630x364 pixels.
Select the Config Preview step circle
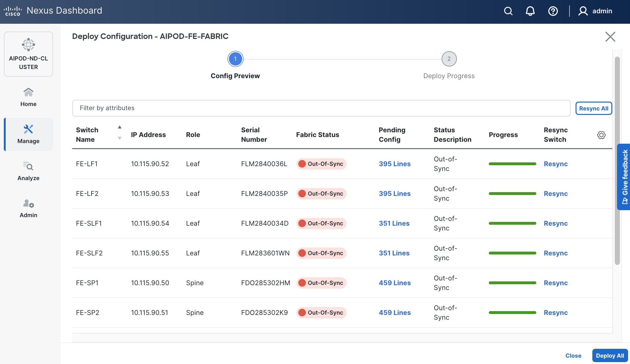click(x=235, y=59)
